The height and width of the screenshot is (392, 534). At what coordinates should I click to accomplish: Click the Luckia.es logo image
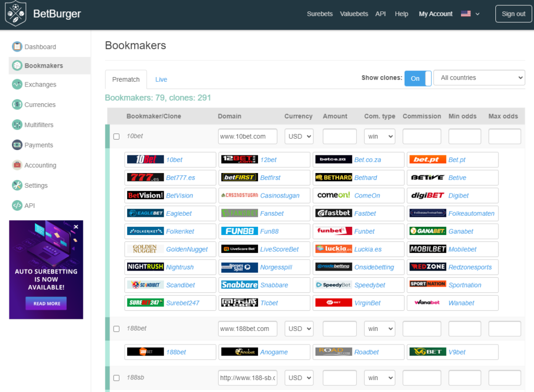334,249
